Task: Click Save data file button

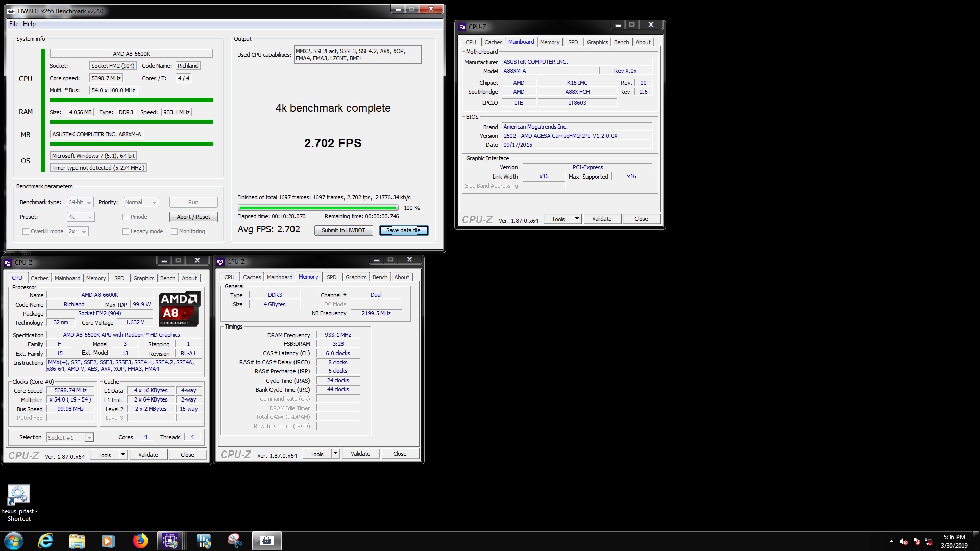Action: coord(403,230)
